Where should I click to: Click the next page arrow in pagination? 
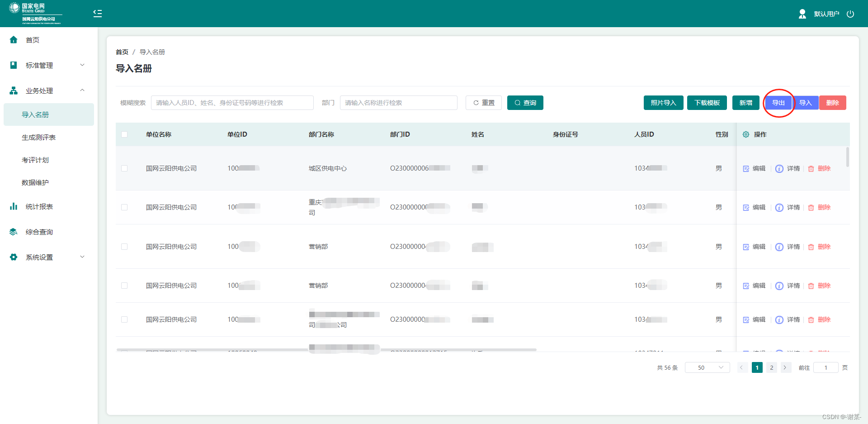coord(786,367)
